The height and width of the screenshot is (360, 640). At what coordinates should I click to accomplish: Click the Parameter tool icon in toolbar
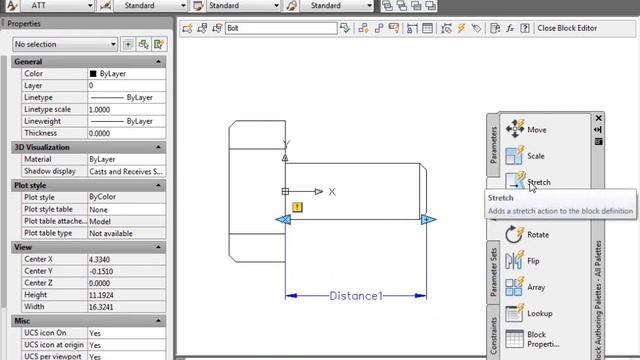point(447,28)
